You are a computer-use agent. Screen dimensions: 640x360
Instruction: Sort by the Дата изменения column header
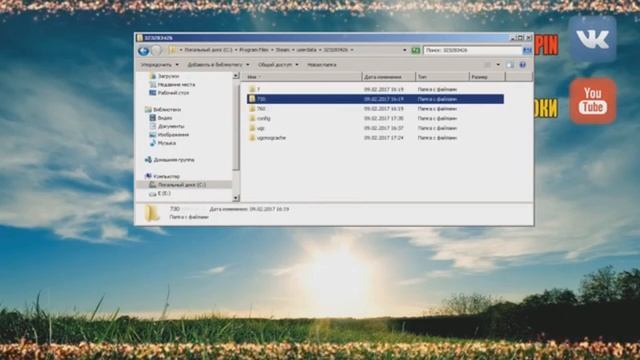(x=389, y=77)
